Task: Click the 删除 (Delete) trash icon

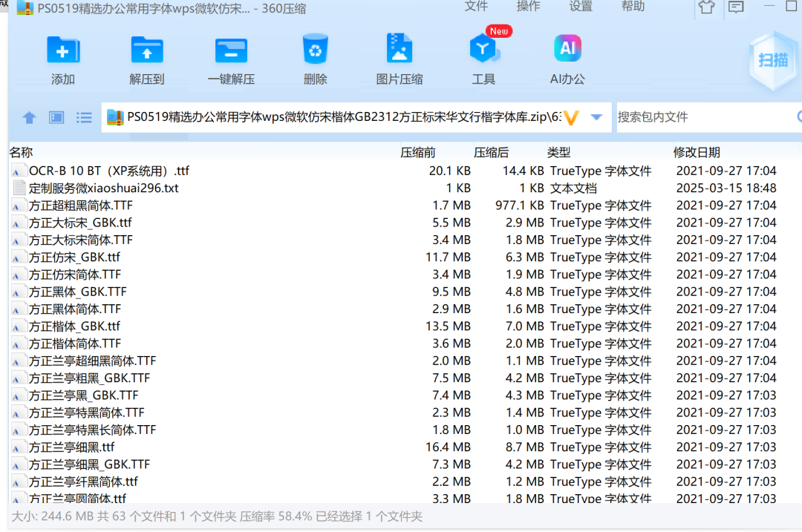Action: pos(315,48)
